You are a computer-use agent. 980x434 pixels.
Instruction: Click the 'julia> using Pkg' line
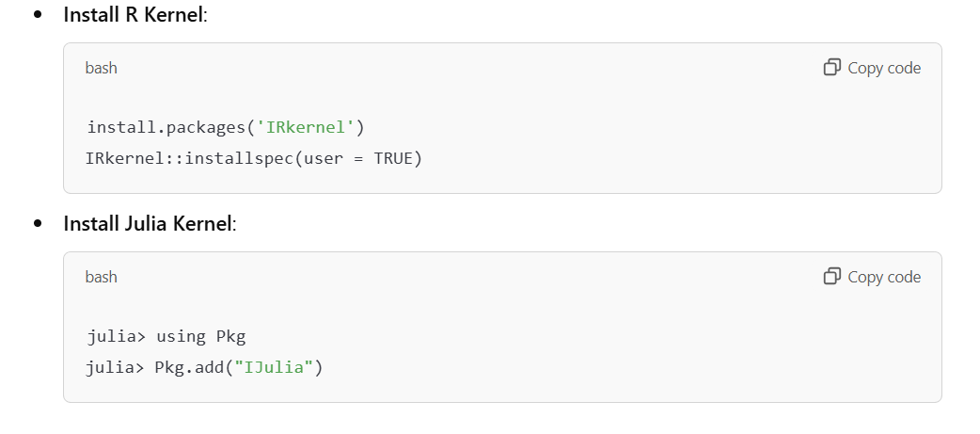click(166, 336)
